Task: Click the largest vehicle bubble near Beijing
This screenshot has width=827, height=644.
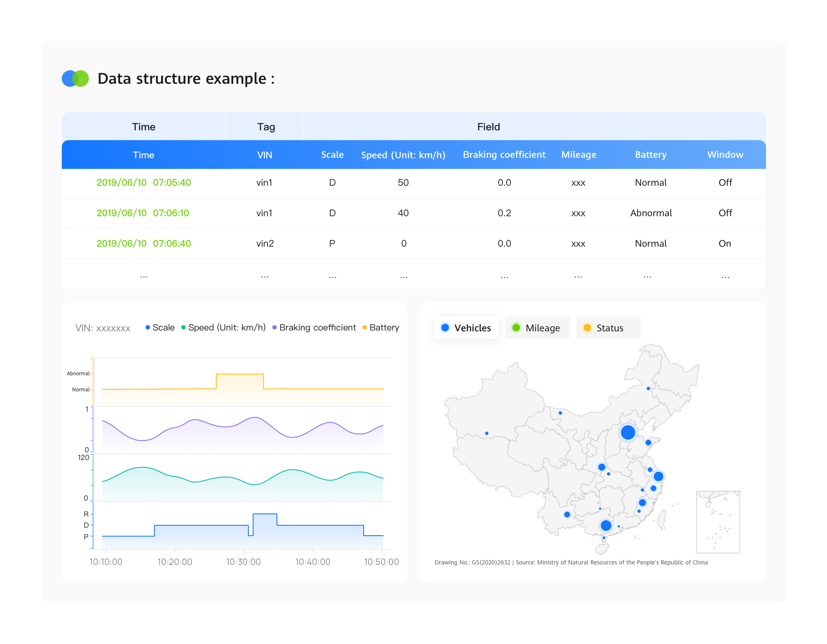Action: pyautogui.click(x=628, y=432)
